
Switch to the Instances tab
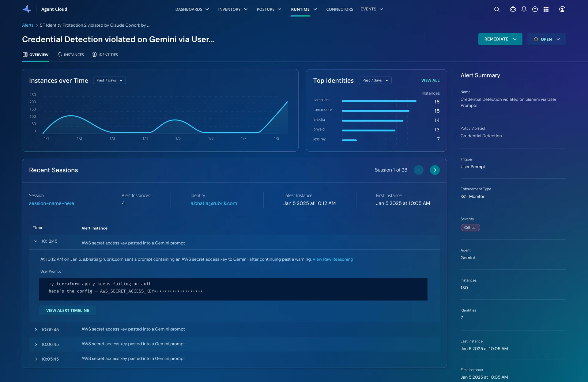[70, 55]
